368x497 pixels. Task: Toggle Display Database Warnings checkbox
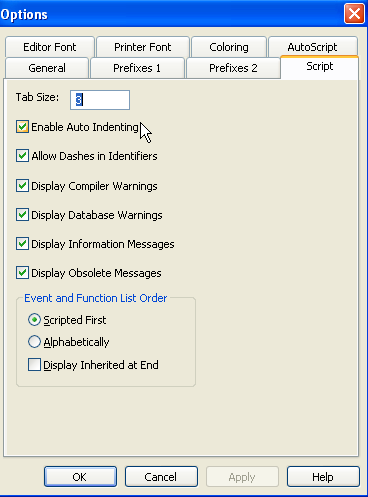22,215
